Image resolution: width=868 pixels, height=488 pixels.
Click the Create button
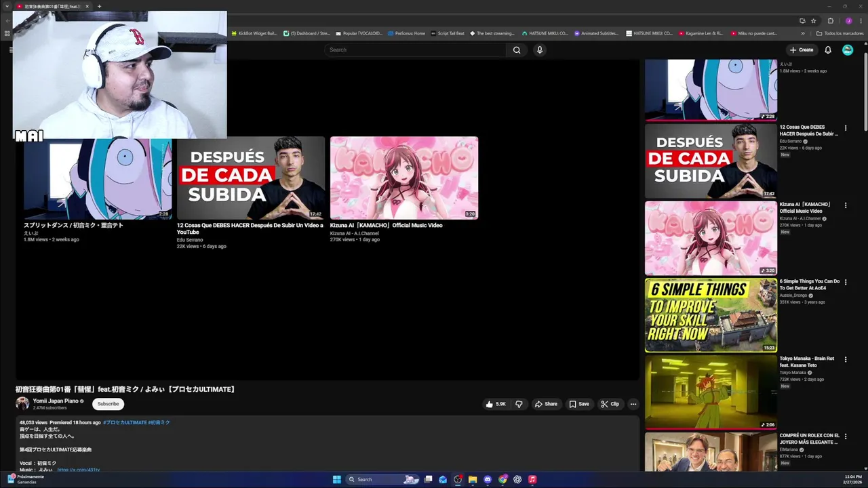[802, 49]
